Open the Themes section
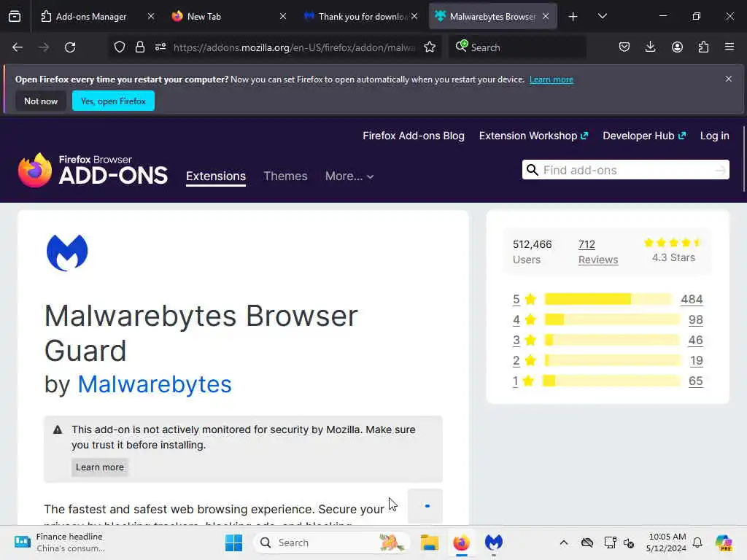 click(285, 176)
